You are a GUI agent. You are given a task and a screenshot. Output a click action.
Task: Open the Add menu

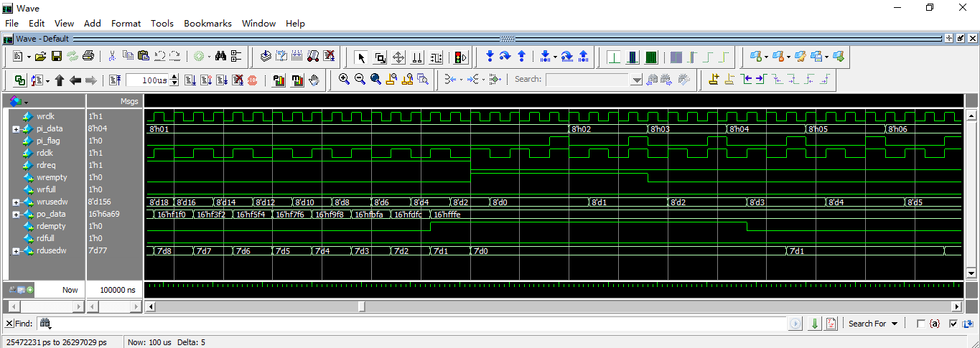(93, 23)
